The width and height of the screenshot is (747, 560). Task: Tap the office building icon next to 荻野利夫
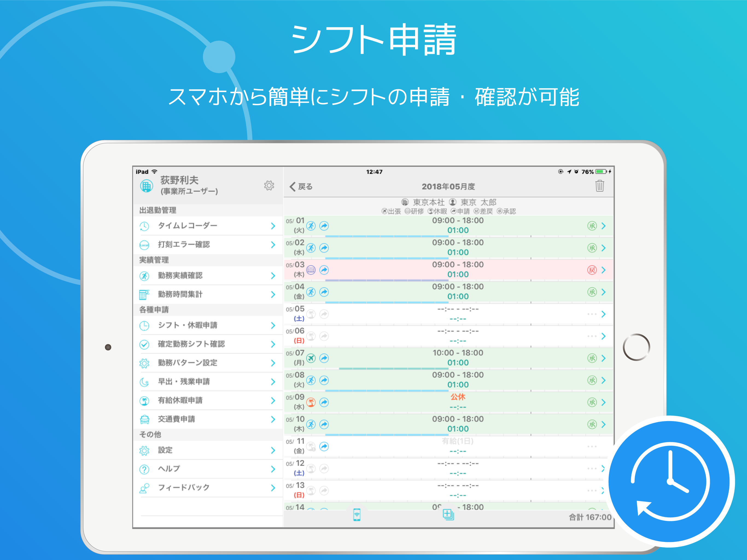point(146,186)
